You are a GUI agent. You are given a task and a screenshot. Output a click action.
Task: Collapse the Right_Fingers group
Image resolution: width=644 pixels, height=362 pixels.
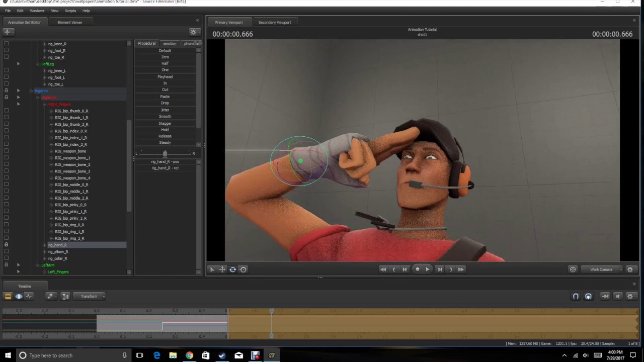click(x=44, y=104)
